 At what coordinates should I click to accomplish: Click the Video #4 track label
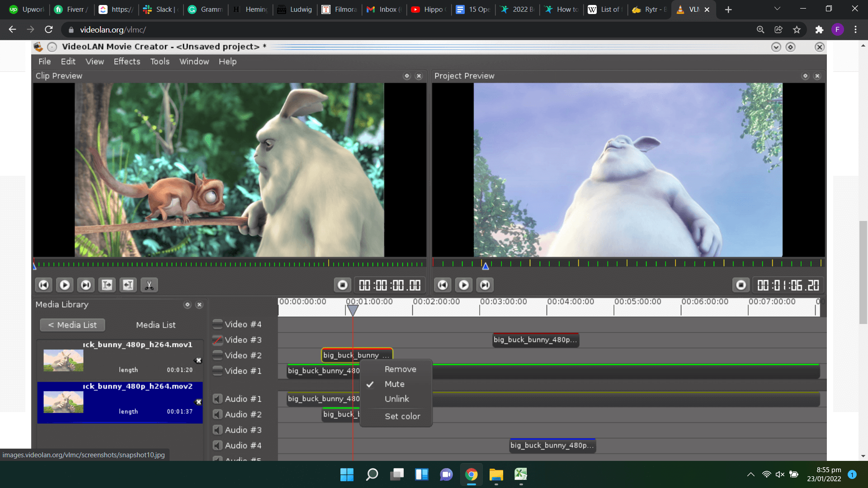243,324
